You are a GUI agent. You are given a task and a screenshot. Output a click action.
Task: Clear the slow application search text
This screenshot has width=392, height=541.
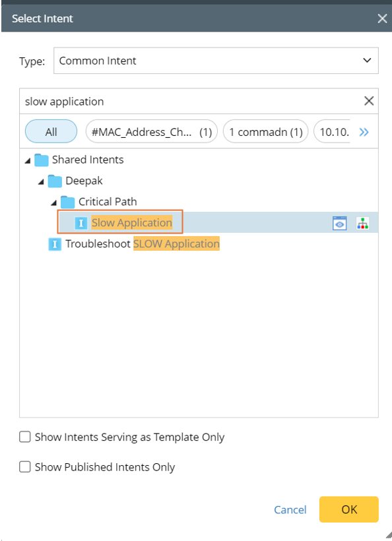pyautogui.click(x=369, y=101)
